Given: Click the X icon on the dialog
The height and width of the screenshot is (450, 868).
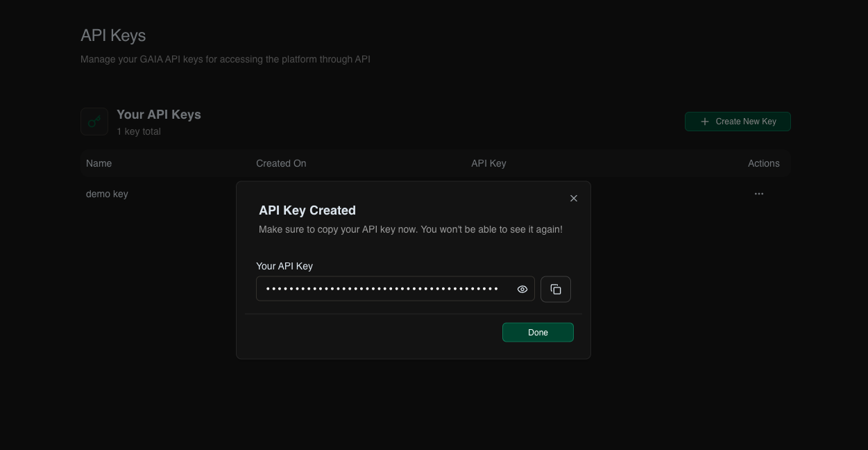Looking at the screenshot, I should tap(574, 198).
